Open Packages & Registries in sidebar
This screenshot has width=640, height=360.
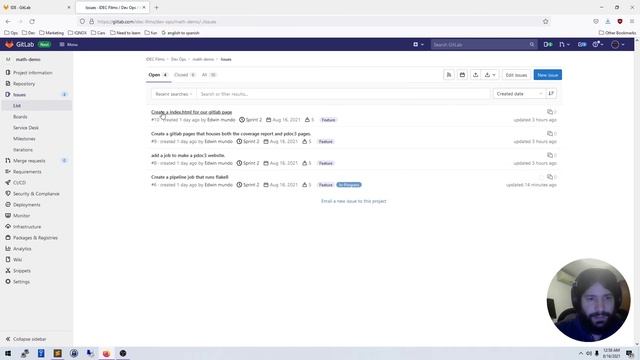[35, 238]
